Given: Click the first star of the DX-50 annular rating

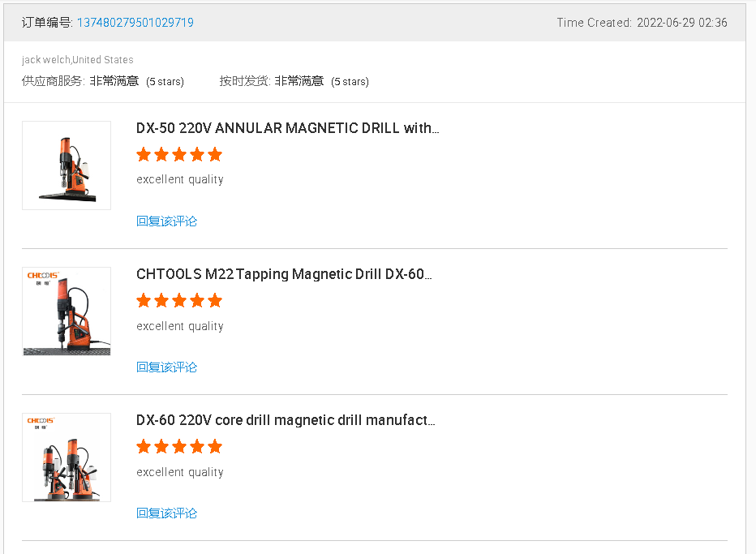Looking at the screenshot, I should pos(144,155).
